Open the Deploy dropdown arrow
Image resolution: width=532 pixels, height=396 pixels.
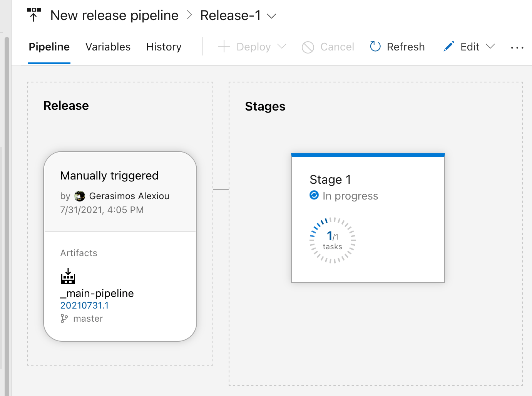pyautogui.click(x=282, y=47)
